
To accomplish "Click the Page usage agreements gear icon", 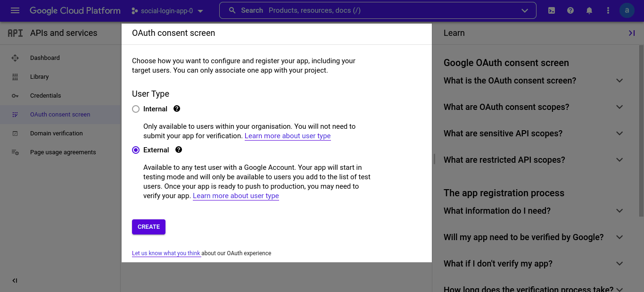I will 15,152.
